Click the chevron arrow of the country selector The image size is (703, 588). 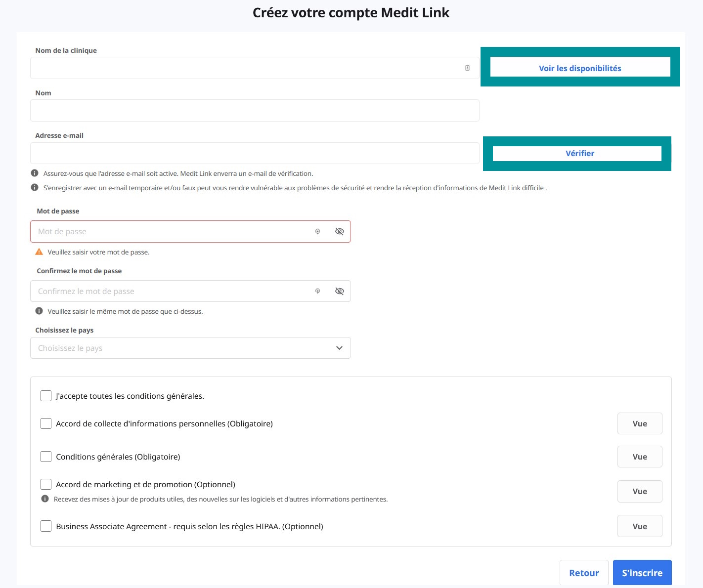[x=339, y=348]
